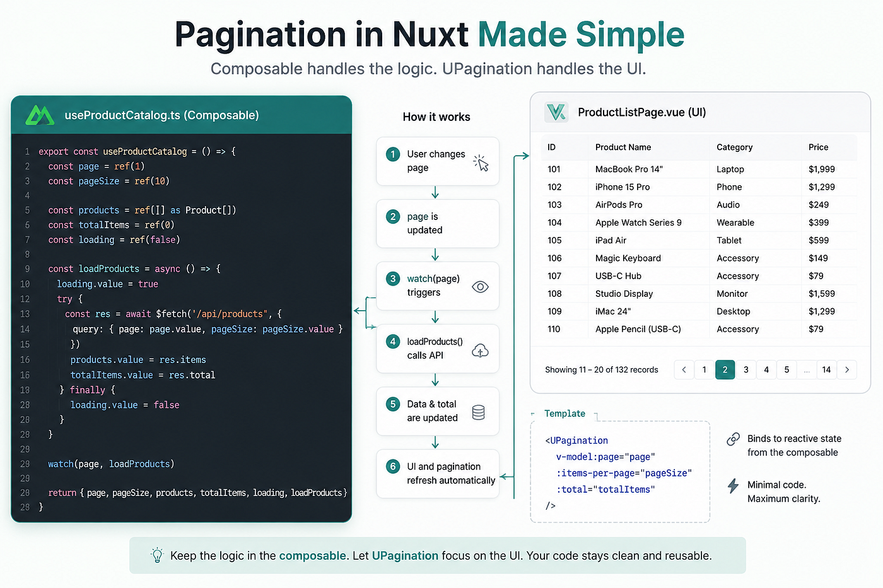Click the lightbulb icon in bottom tip banner
The width and height of the screenshot is (883, 588).
[x=157, y=555]
